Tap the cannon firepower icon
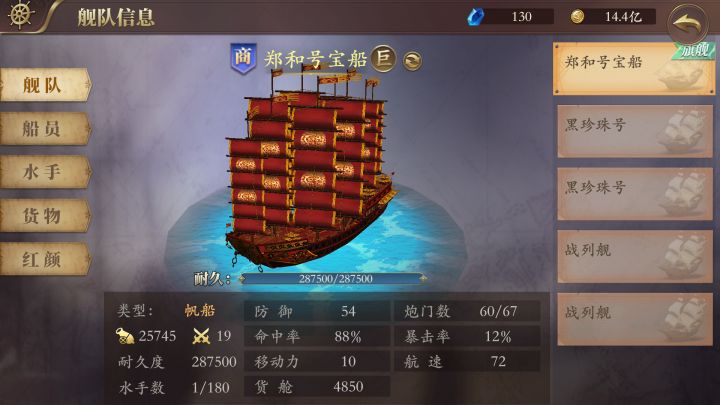Image resolution: width=720 pixels, height=405 pixels. [124, 336]
